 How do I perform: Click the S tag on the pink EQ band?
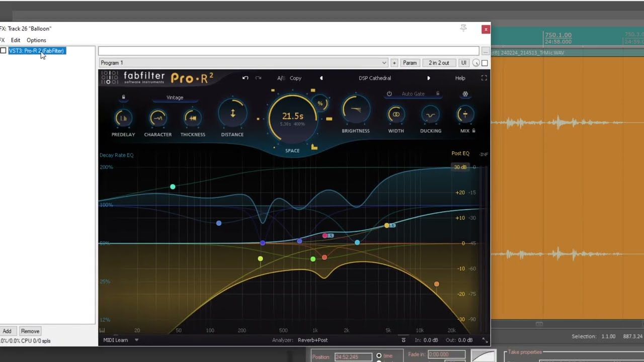331,235
